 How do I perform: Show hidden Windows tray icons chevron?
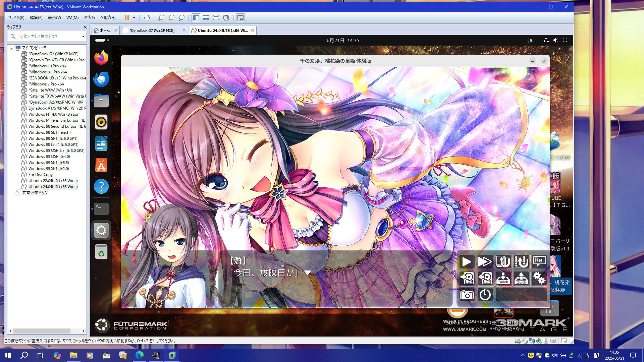pyautogui.click(x=523, y=355)
